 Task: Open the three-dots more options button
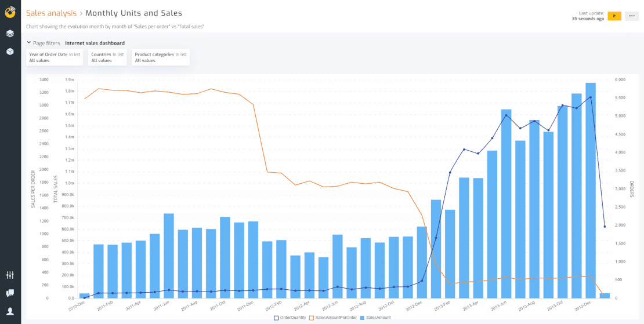632,16
